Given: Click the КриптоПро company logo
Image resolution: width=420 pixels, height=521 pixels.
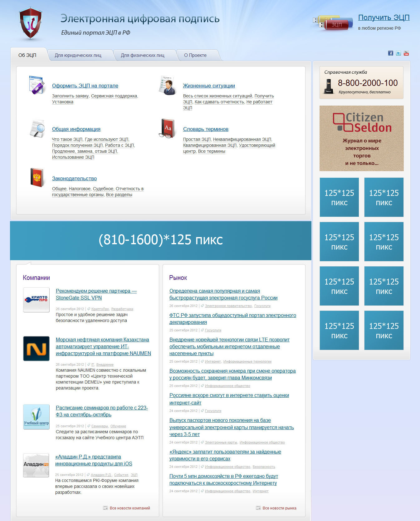Looking at the screenshot, I should [36, 300].
